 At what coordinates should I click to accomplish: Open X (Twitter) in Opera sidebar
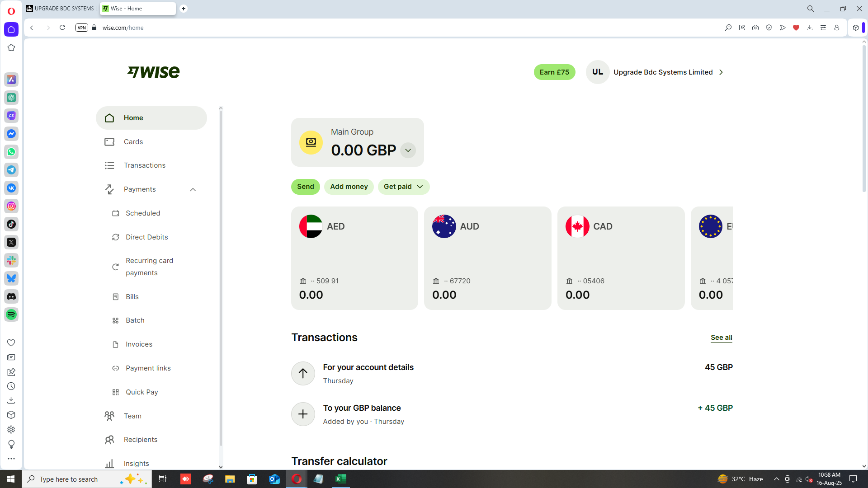[11, 242]
